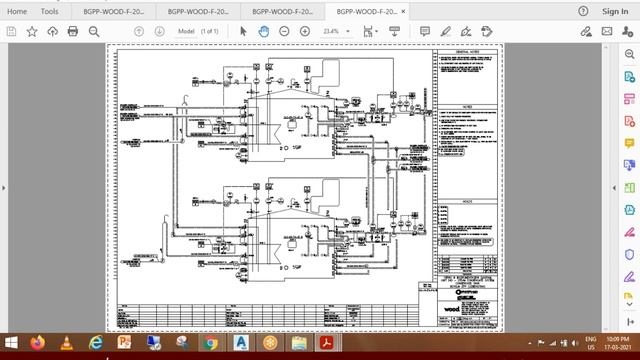The height and width of the screenshot is (360, 640).
Task: Open PowerPoint from the taskbar
Action: 124,343
